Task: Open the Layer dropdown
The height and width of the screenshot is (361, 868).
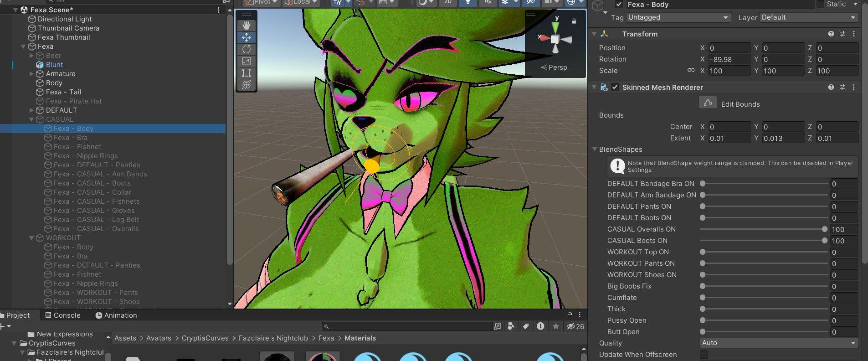Action: tap(809, 17)
